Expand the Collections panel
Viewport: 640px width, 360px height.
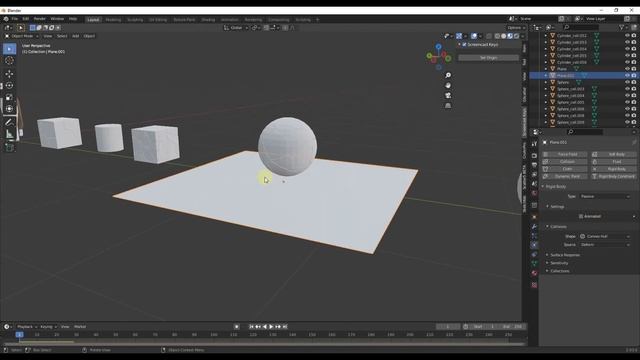pos(559,271)
